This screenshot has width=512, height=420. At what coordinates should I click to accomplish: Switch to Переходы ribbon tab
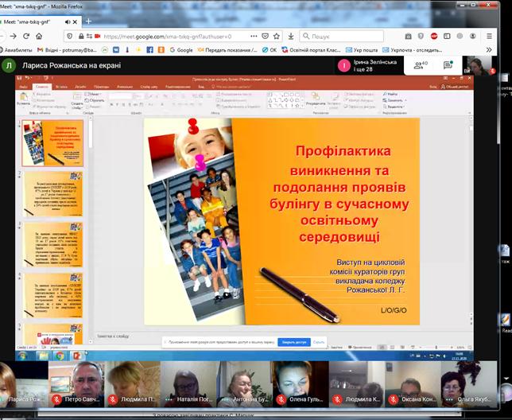pos(101,87)
